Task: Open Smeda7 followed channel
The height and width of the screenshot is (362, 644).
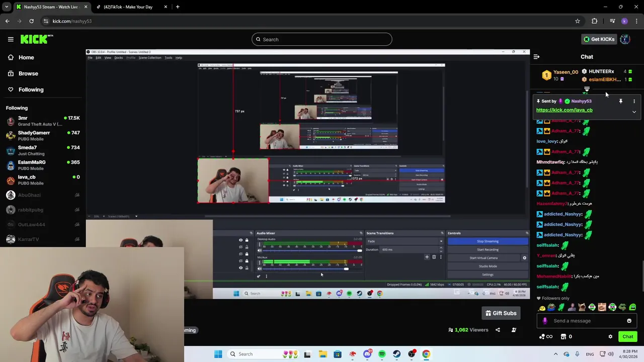Action: coord(43,150)
